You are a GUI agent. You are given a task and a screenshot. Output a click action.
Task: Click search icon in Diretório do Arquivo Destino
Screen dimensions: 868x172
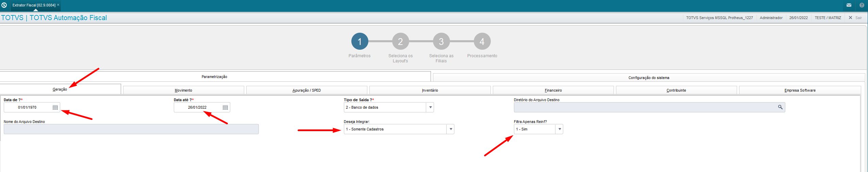click(x=780, y=107)
